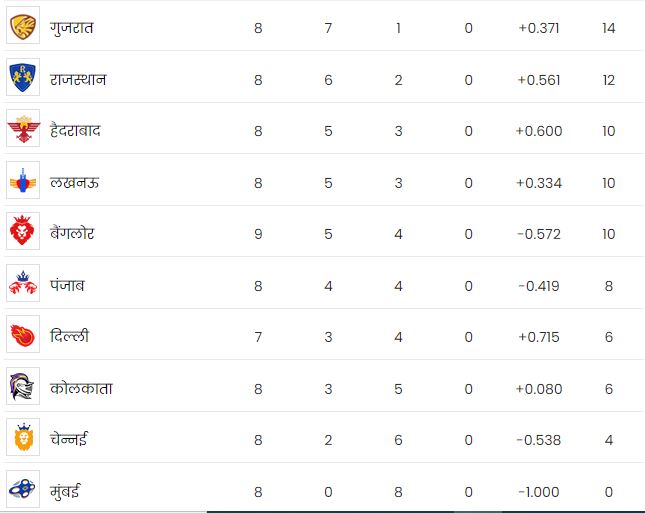The width and height of the screenshot is (645, 513).
Task: Click the Chennai orange lion logo
Action: [x=23, y=437]
